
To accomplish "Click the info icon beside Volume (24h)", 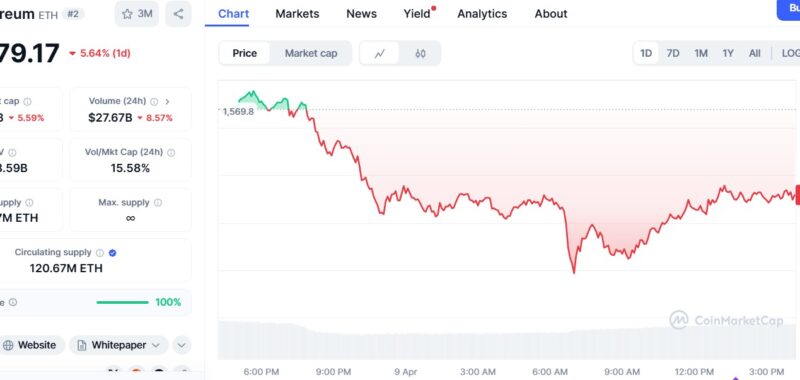I will pyautogui.click(x=154, y=102).
